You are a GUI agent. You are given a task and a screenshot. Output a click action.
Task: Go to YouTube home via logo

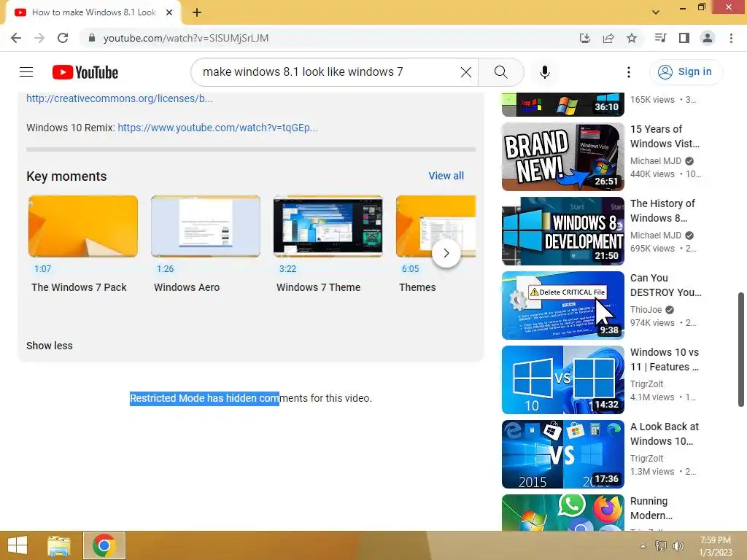click(x=85, y=72)
